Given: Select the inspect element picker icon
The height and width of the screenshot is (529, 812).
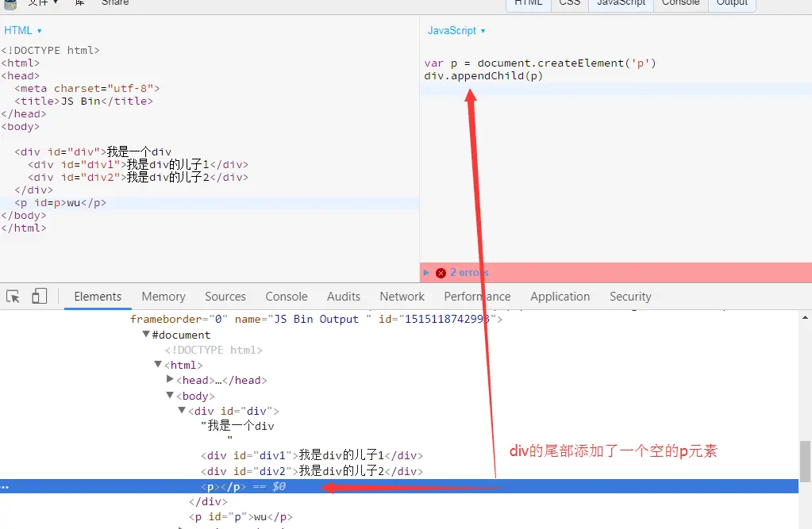Looking at the screenshot, I should coord(13,297).
